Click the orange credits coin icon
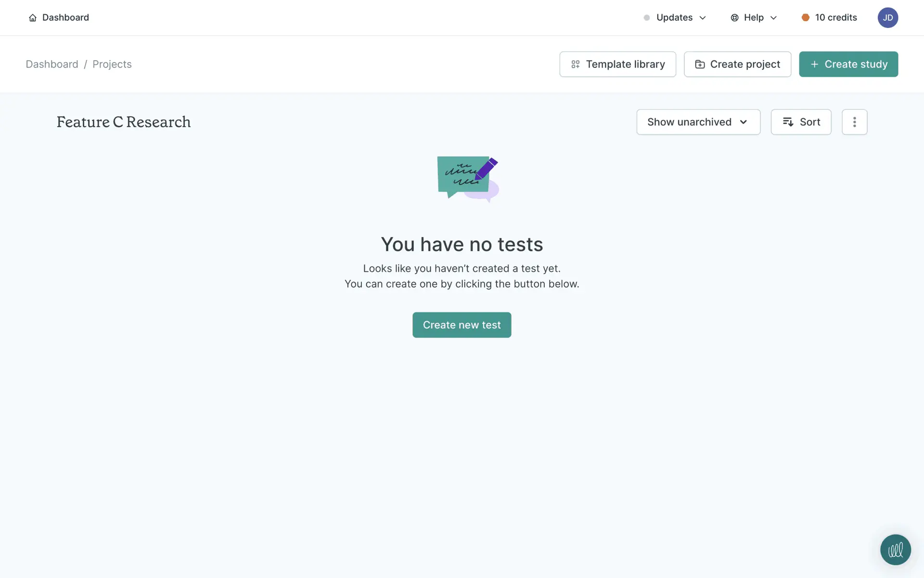 click(805, 18)
